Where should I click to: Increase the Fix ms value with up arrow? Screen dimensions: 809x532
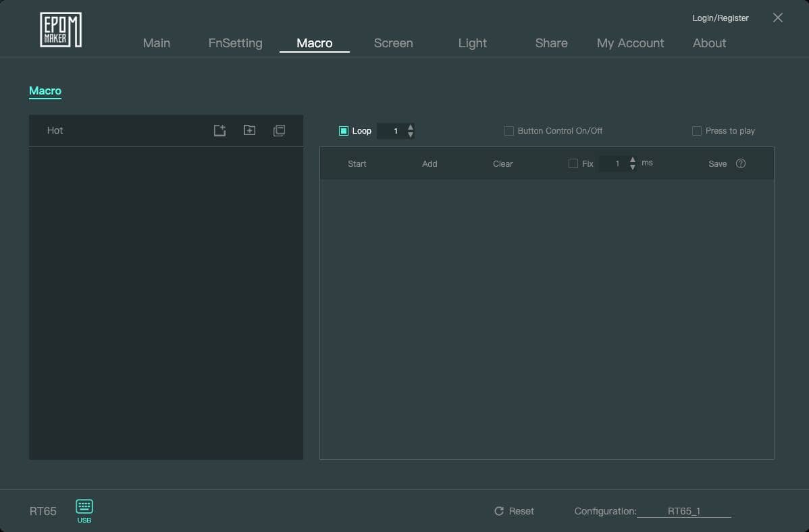pos(633,160)
